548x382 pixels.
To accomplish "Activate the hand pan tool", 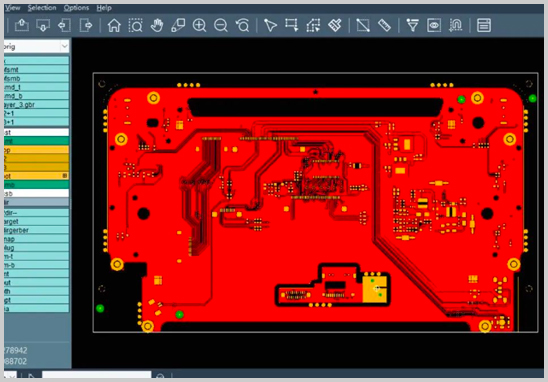I will click(157, 25).
